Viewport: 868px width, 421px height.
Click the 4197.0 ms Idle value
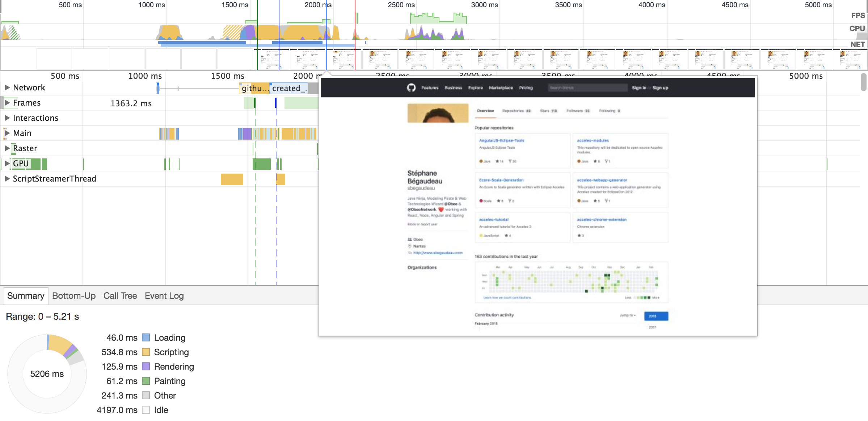click(x=117, y=410)
